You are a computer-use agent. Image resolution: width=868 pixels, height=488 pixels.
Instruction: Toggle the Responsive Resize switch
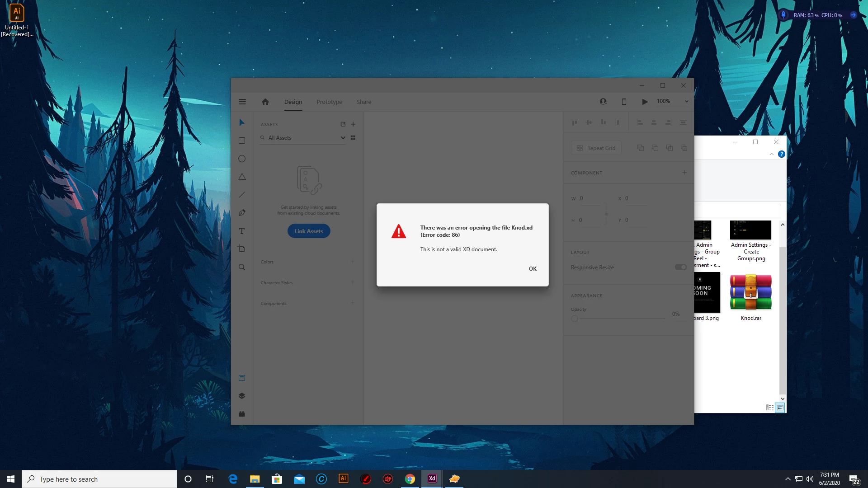[x=680, y=267]
